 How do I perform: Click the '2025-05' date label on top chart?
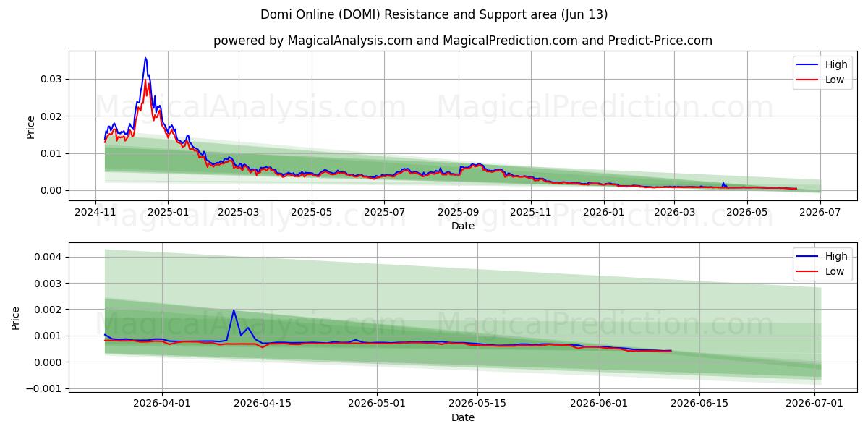click(311, 212)
